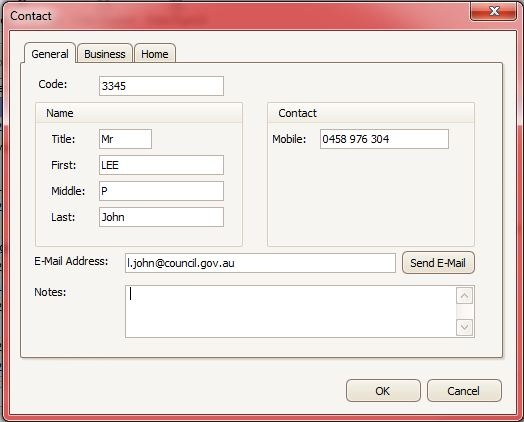Screen dimensions: 524x422
Task: Click the Last name field John
Action: pyautogui.click(x=161, y=217)
